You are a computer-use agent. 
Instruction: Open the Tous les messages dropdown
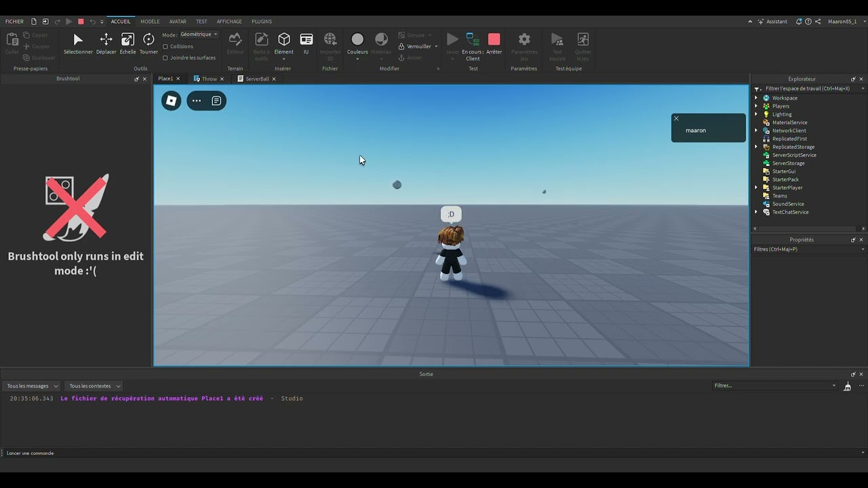pyautogui.click(x=33, y=386)
